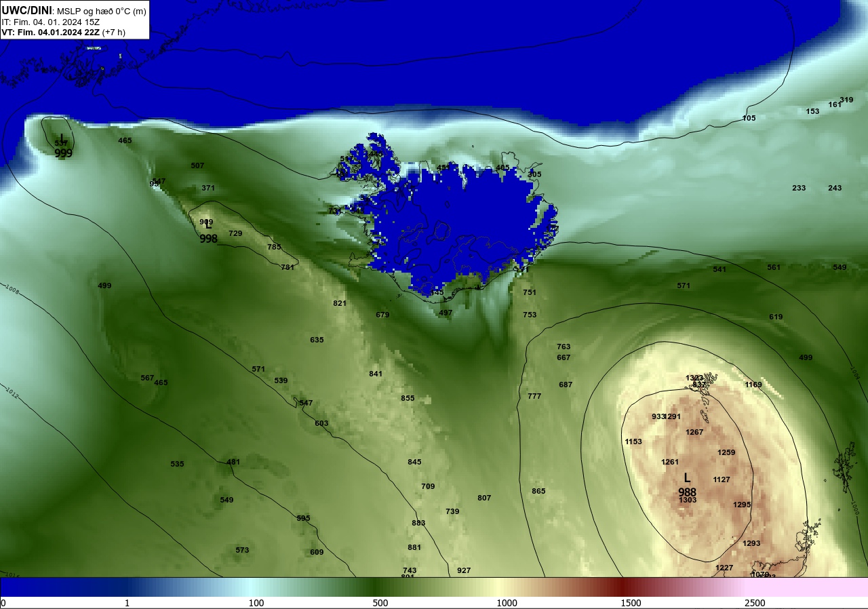Click the height value 1293
The height and width of the screenshot is (609, 868).
point(751,543)
